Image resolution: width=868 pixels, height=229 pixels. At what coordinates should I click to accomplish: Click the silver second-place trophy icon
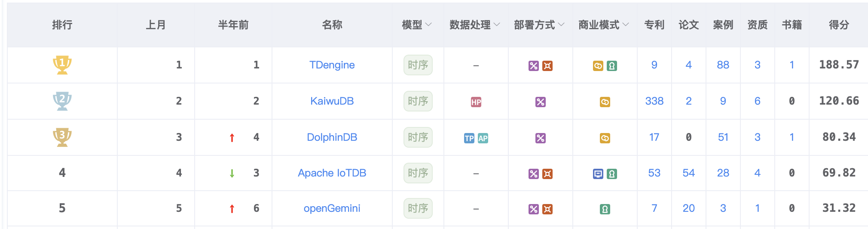tap(62, 101)
